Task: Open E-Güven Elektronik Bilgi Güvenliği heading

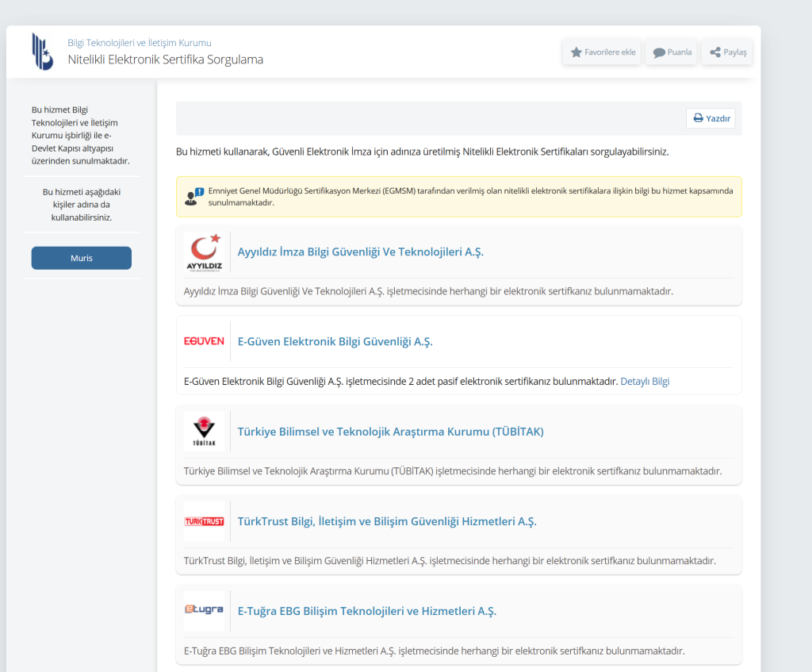Action: [x=335, y=342]
